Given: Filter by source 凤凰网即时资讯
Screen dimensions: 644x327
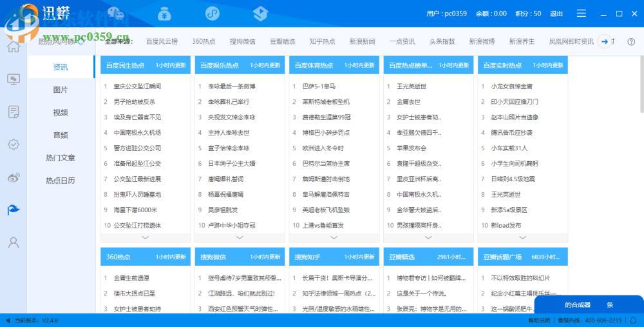Looking at the screenshot, I should tap(571, 41).
